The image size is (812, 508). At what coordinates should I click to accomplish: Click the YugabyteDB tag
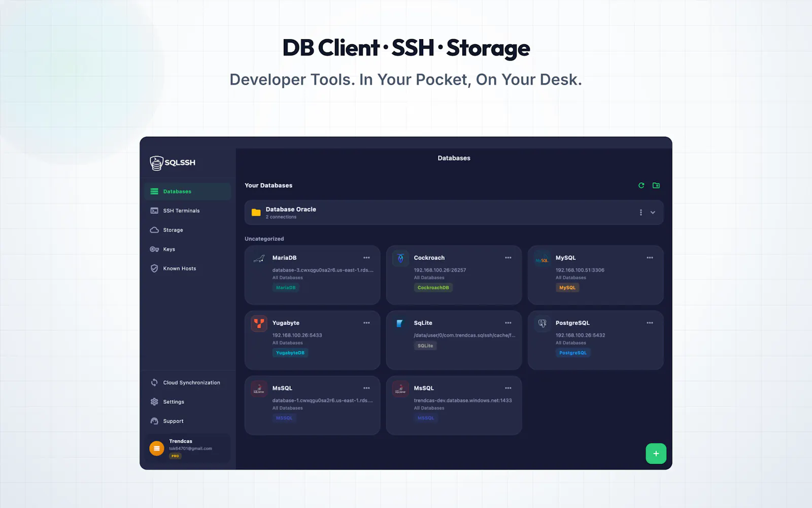tap(290, 353)
